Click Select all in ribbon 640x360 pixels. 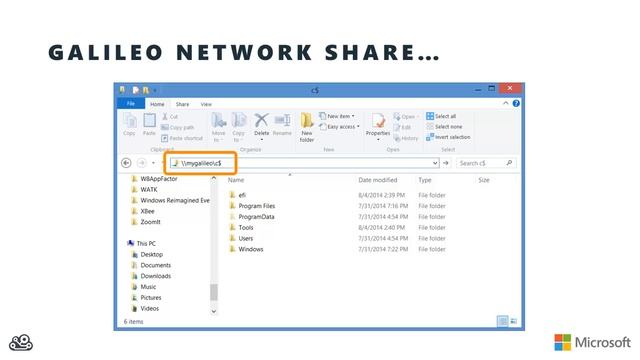click(x=441, y=116)
